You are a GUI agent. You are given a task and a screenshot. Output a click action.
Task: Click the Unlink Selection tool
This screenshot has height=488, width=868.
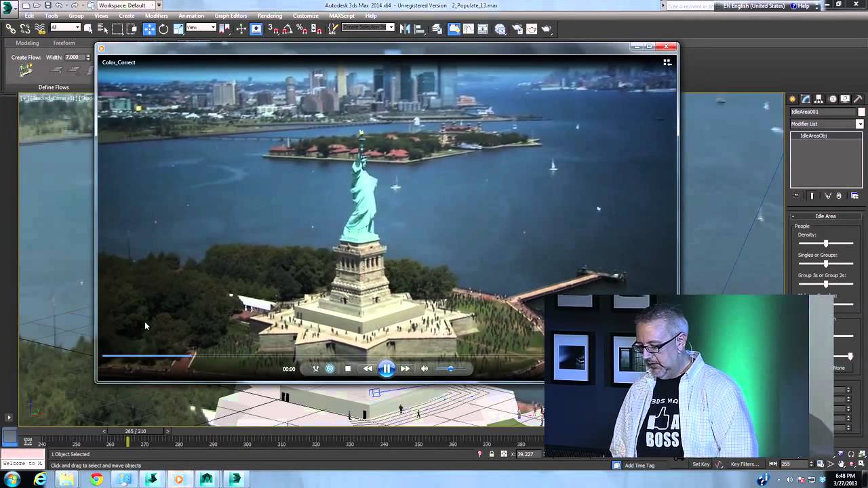click(x=25, y=28)
